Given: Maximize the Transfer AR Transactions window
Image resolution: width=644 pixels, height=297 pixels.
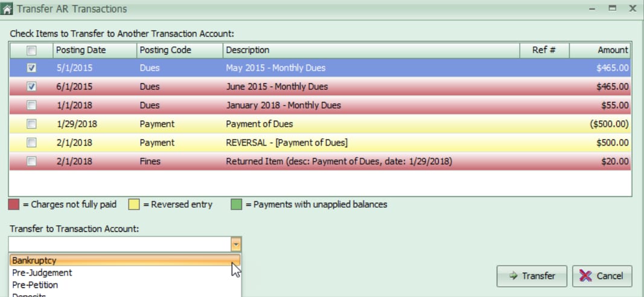Looking at the screenshot, I should [x=613, y=8].
